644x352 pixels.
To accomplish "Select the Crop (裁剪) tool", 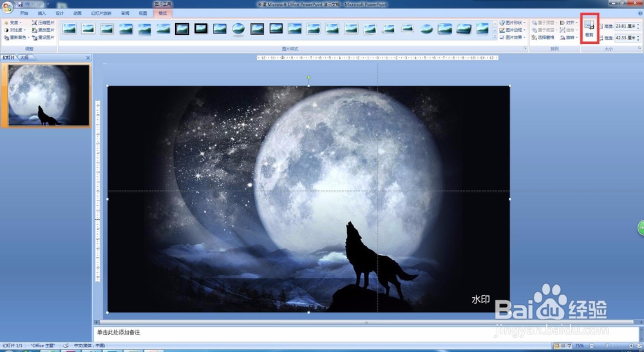I will coord(589,29).
